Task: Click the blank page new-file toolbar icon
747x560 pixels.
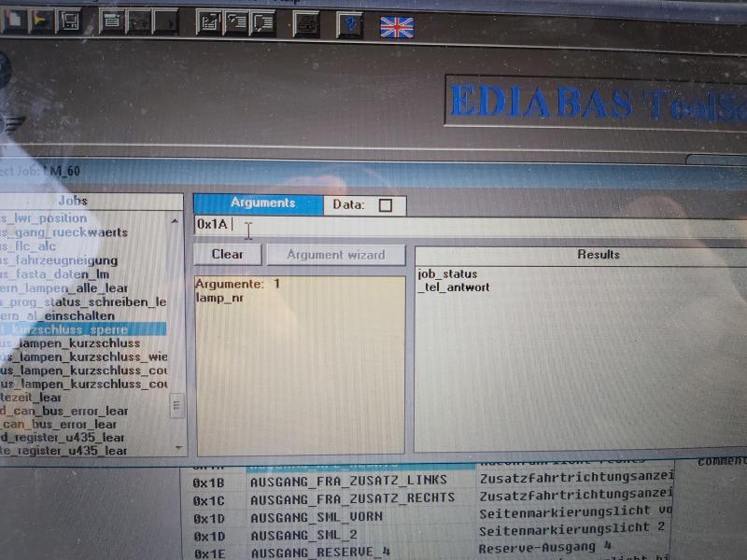Action: (13, 21)
